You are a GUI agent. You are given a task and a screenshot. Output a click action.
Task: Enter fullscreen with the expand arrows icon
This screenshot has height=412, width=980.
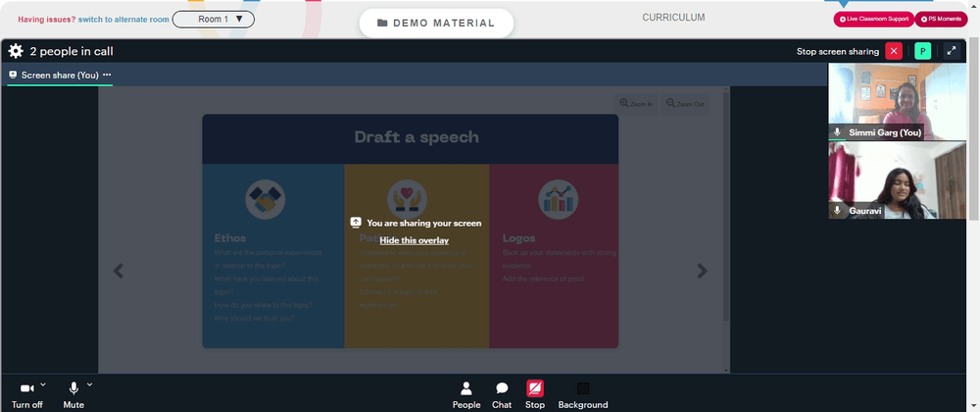(952, 51)
